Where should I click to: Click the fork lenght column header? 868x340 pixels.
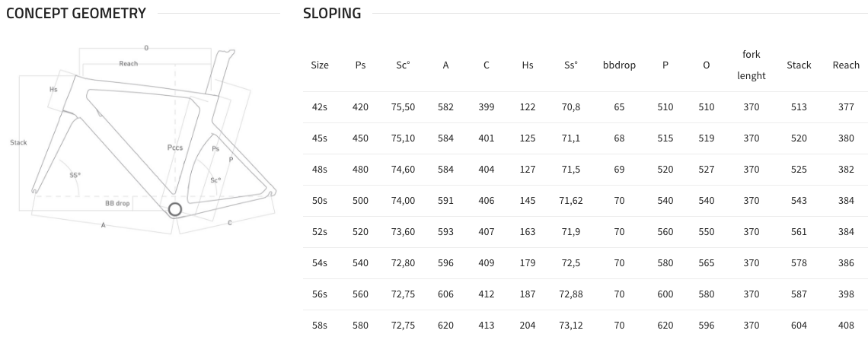pos(752,65)
